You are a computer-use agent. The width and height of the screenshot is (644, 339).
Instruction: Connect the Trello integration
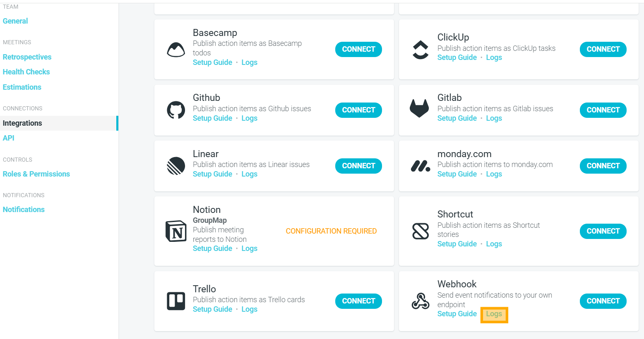[358, 301]
